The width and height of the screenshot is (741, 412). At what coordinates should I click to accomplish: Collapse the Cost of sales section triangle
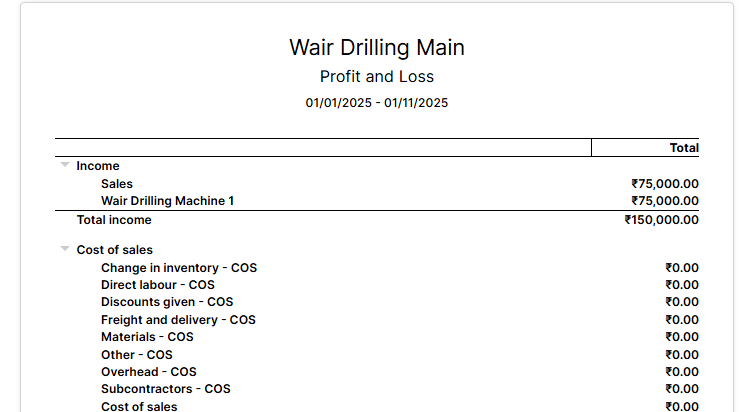[65, 249]
